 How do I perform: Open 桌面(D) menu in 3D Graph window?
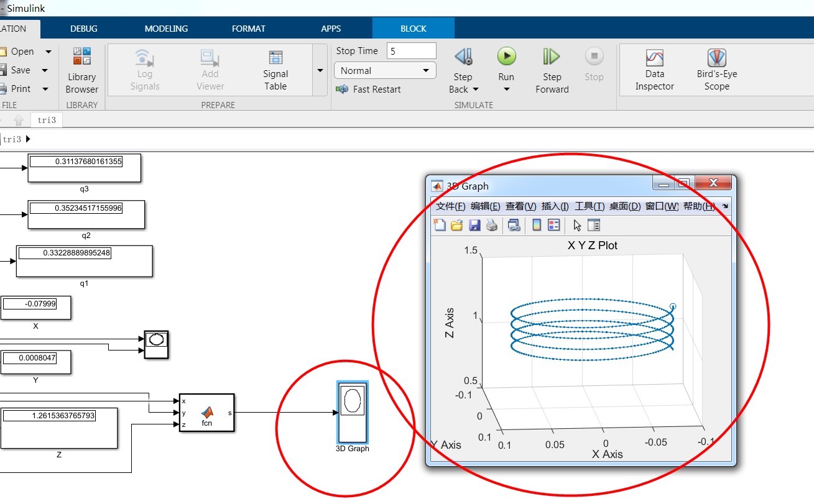(624, 206)
